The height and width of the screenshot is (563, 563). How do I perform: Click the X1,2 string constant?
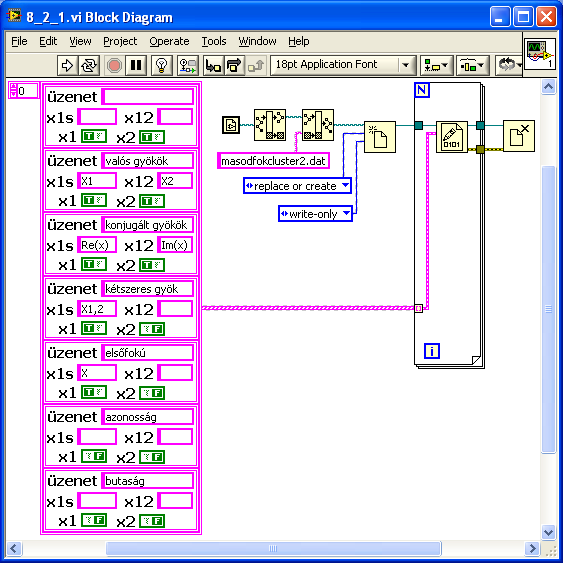97,309
